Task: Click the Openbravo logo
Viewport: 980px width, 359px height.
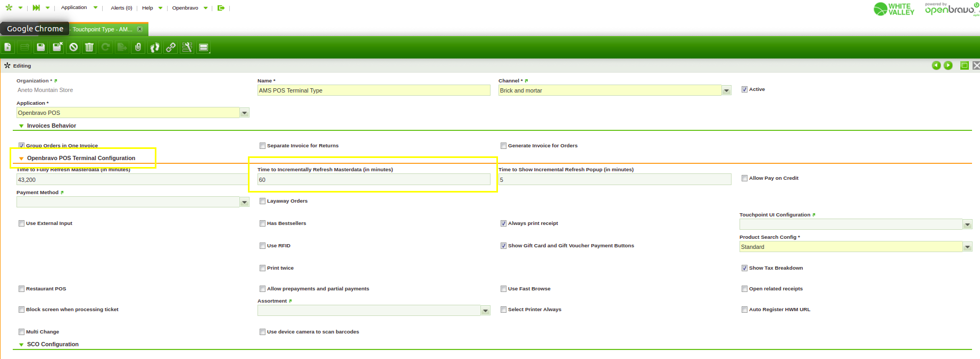Action: [952, 9]
